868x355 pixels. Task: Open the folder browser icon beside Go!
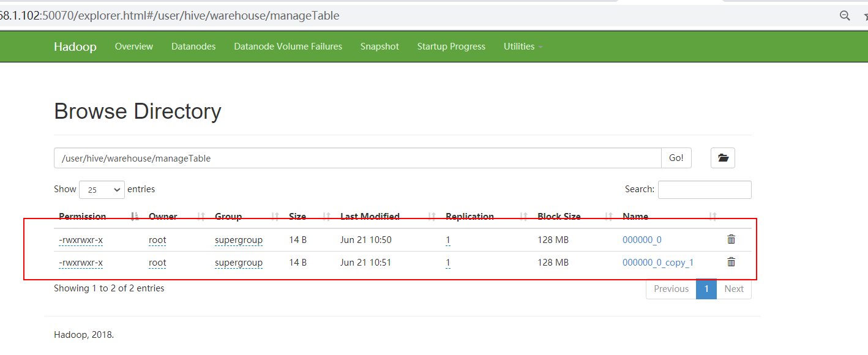click(x=722, y=157)
